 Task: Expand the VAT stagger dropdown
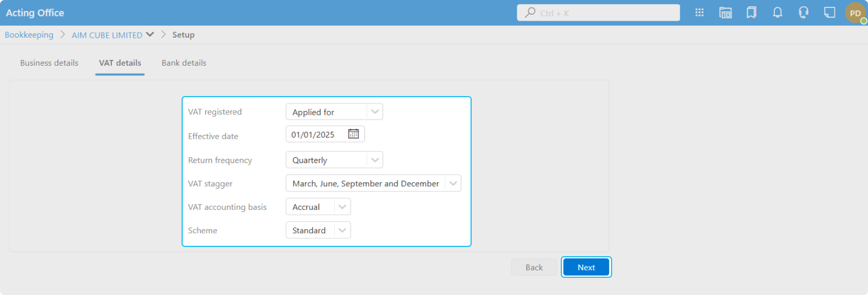click(x=453, y=184)
